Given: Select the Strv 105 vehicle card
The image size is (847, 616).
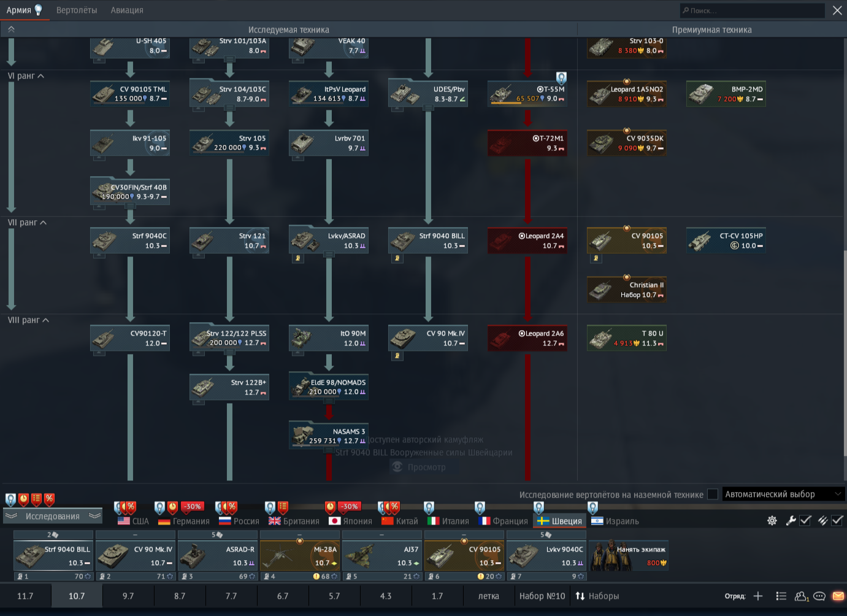Looking at the screenshot, I should pos(229,143).
